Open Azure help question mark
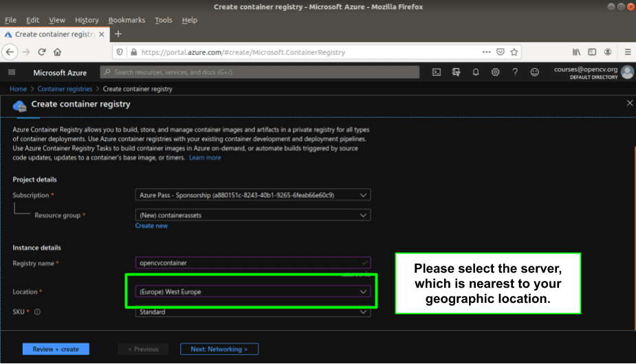This screenshot has height=364, width=636. (515, 72)
